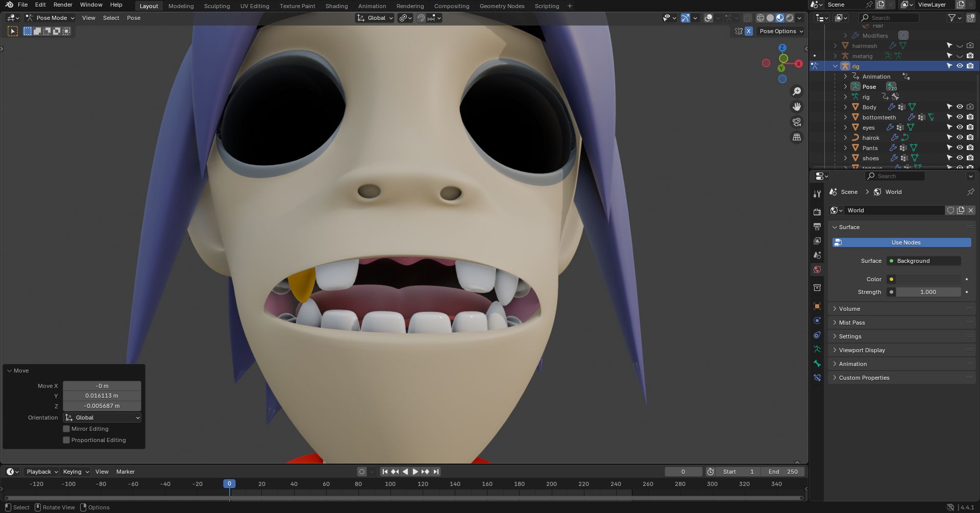The image size is (980, 513).
Task: Open the Pose Options popover button
Action: click(x=780, y=31)
